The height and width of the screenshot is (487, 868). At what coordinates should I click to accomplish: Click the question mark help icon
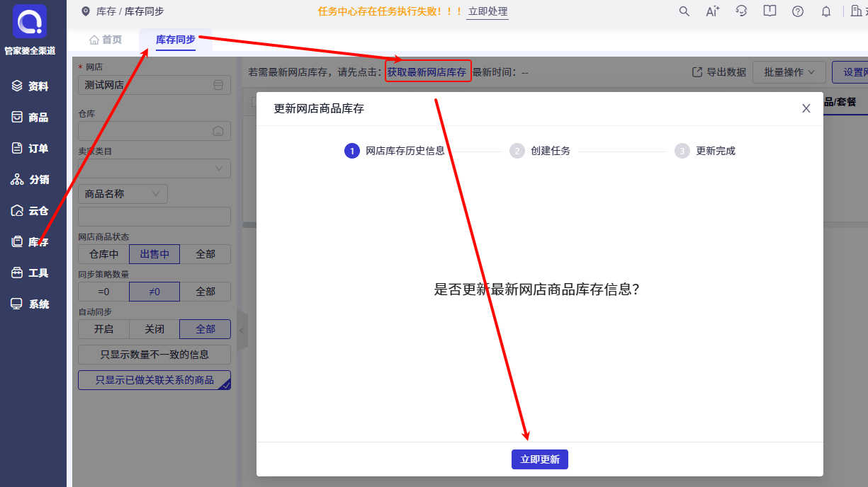point(798,11)
